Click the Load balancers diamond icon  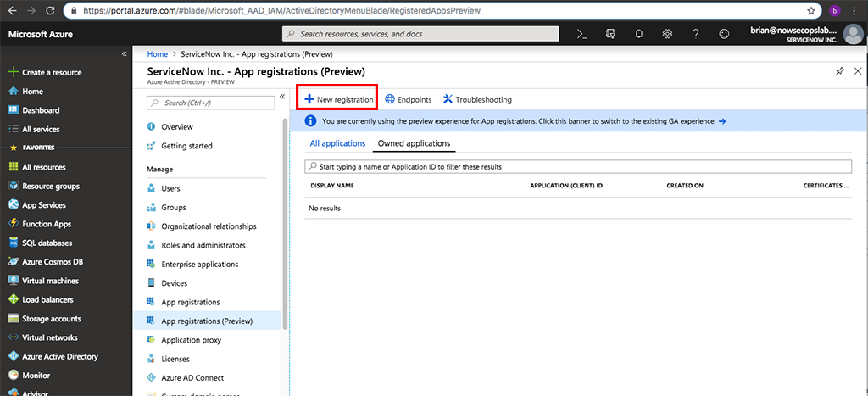pos(14,299)
